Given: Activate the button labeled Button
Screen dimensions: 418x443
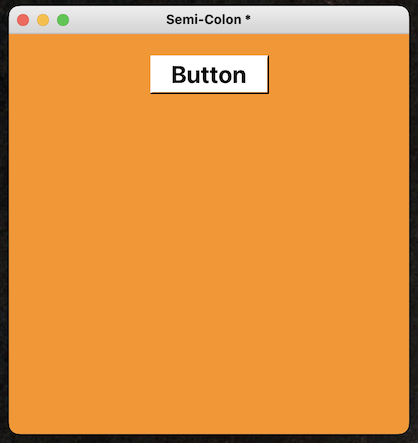Looking at the screenshot, I should tap(209, 74).
